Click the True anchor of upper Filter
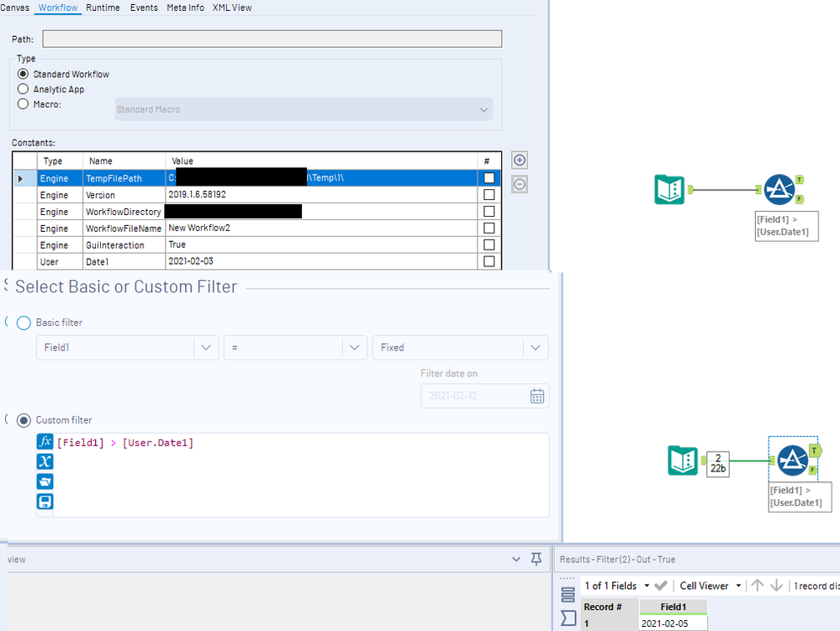 tap(800, 180)
